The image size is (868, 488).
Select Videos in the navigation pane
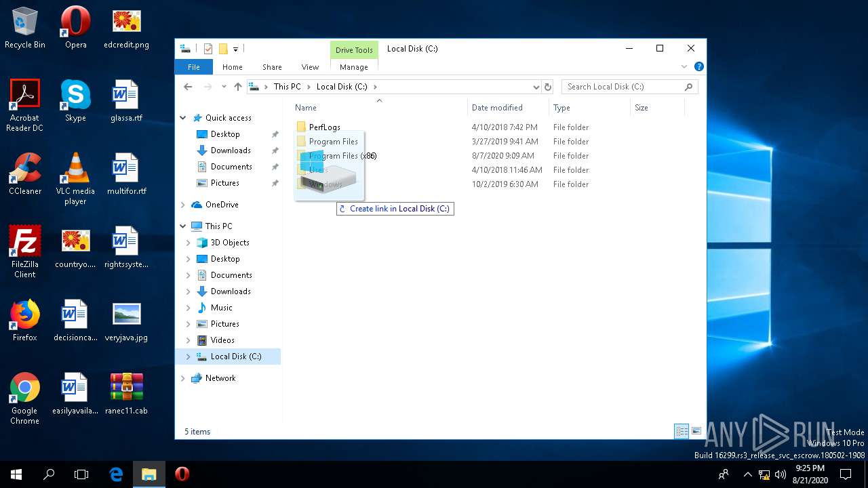click(222, 340)
